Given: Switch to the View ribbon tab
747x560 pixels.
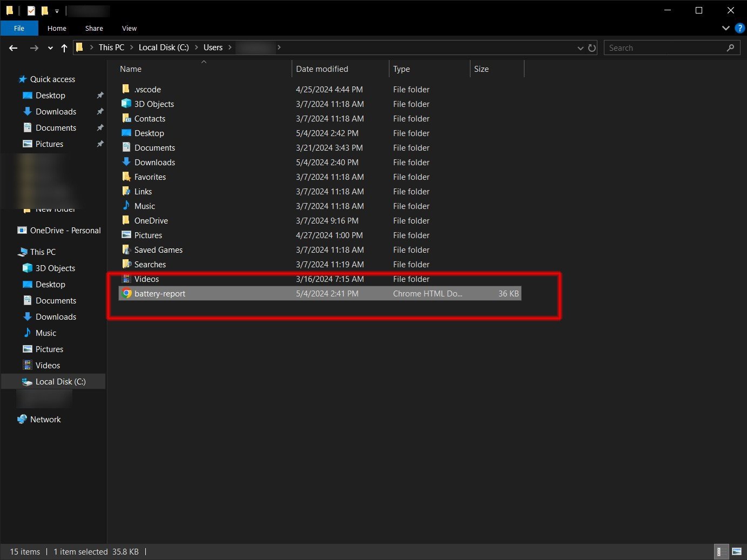Looking at the screenshot, I should click(x=129, y=28).
